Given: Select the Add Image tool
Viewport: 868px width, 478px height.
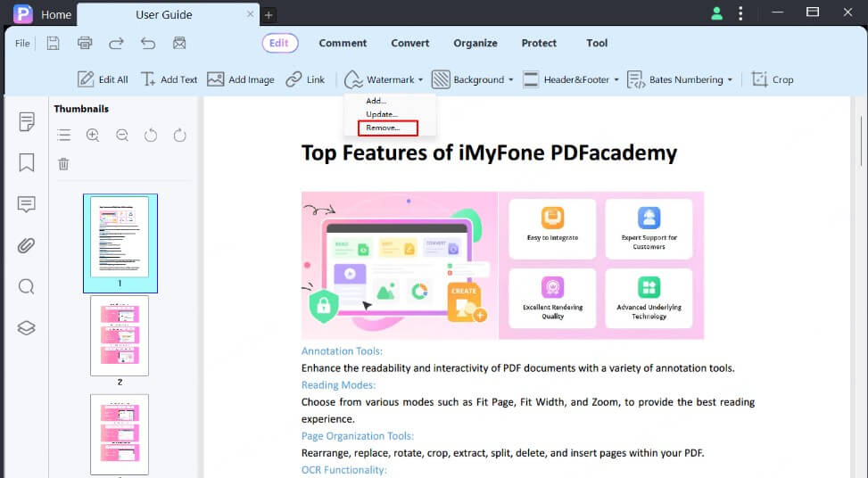Looking at the screenshot, I should (241, 79).
